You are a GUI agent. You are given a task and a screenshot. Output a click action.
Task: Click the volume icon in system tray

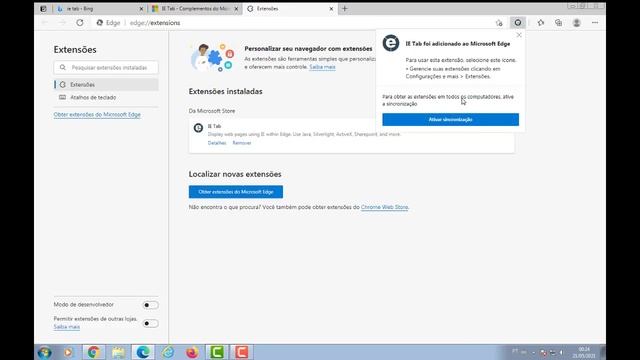click(x=562, y=352)
